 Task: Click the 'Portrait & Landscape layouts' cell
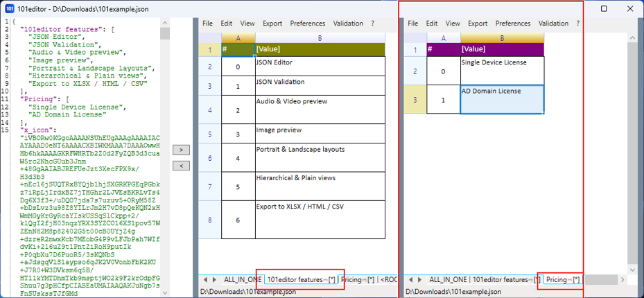click(x=320, y=157)
